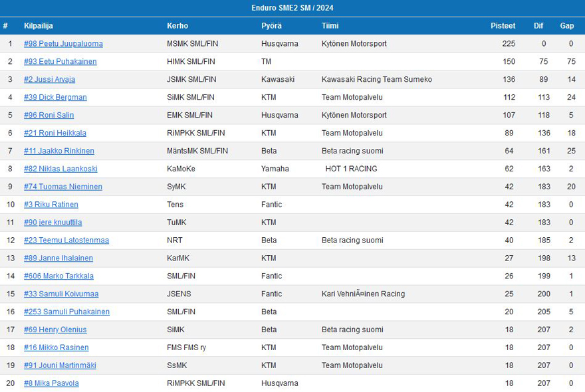Select club cell JSENS

(179, 294)
